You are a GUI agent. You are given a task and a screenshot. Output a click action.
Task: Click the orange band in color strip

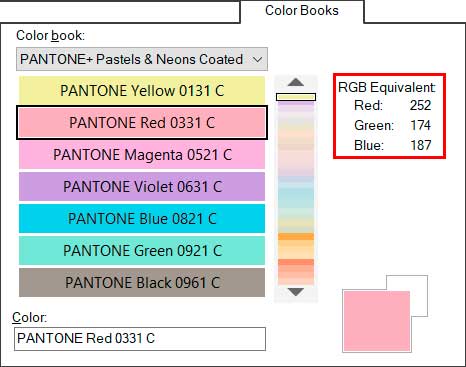click(296, 237)
